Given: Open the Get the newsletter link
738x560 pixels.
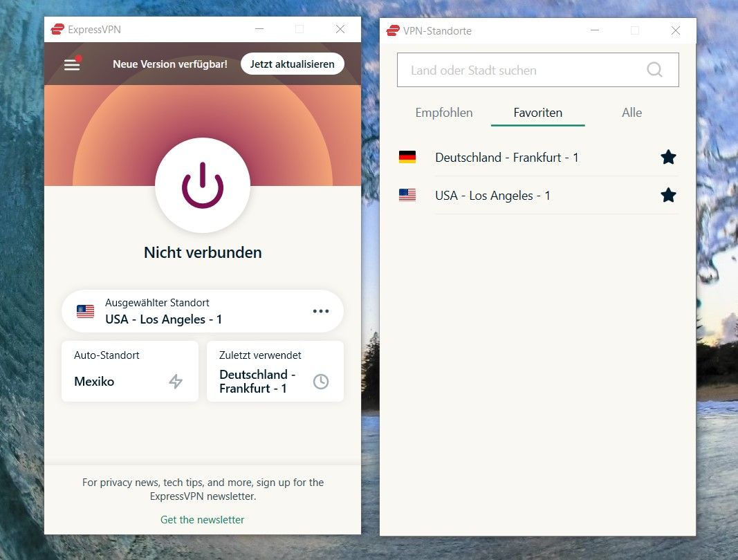Looking at the screenshot, I should point(203,519).
